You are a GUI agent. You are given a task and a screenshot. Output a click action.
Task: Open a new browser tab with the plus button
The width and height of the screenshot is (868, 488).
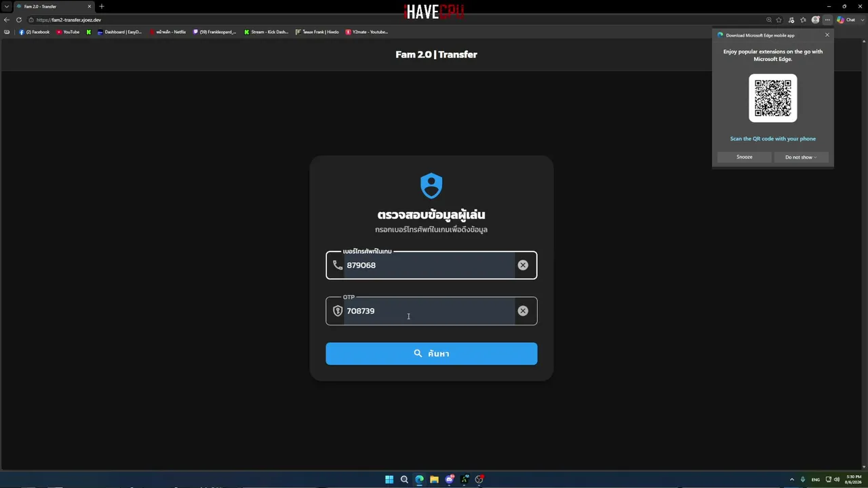[x=102, y=6]
